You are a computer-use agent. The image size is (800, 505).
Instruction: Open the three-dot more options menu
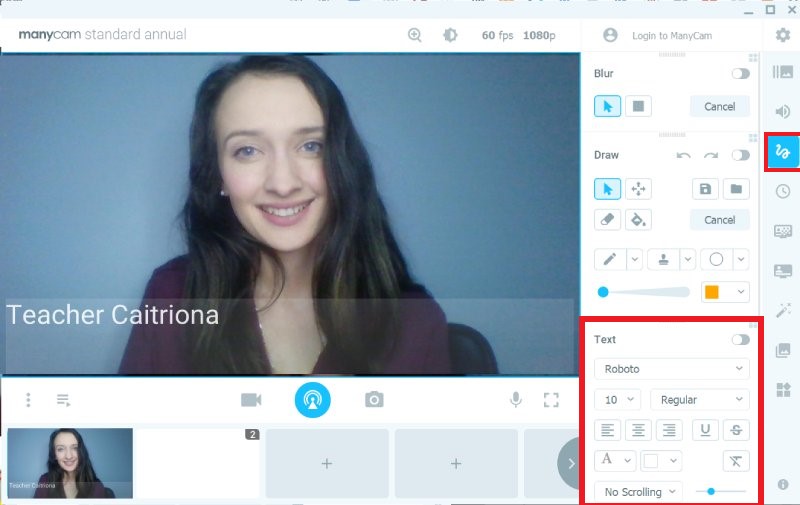pyautogui.click(x=28, y=400)
